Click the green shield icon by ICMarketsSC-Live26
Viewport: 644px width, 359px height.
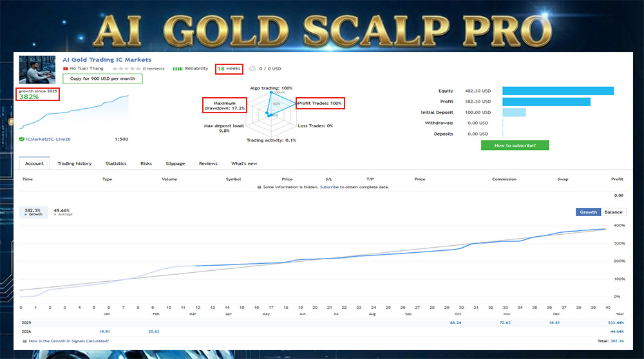(x=23, y=139)
